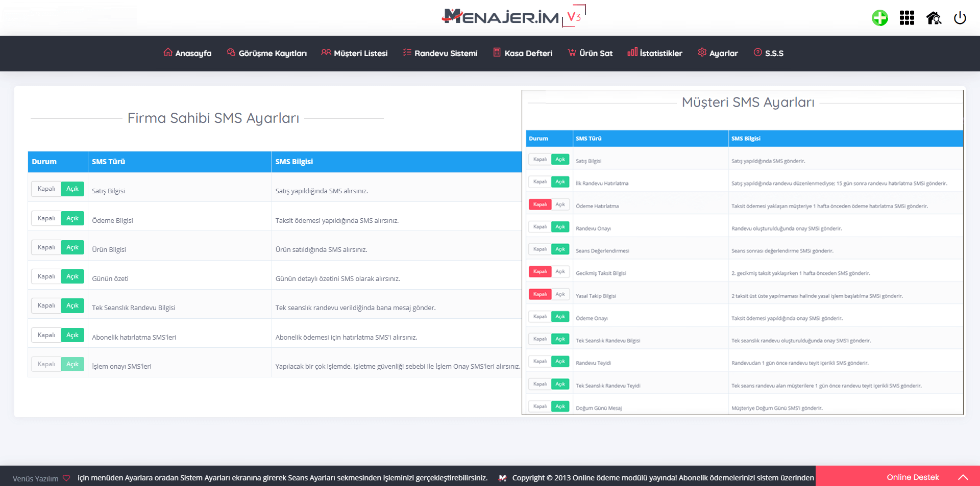The height and width of the screenshot is (486, 980).
Task: Click the house search icon
Action: tap(934, 18)
